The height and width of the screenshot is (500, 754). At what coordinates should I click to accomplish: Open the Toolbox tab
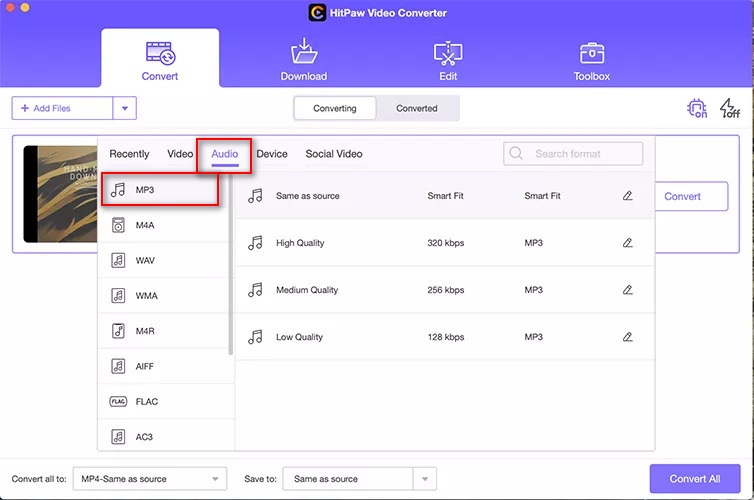click(591, 62)
